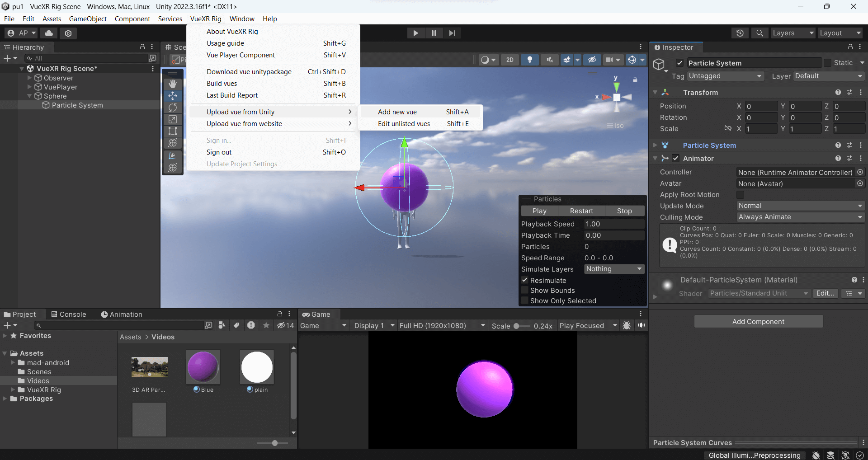Viewport: 868px width, 460px height.
Task: Open the Update Mode dropdown
Action: tap(801, 206)
